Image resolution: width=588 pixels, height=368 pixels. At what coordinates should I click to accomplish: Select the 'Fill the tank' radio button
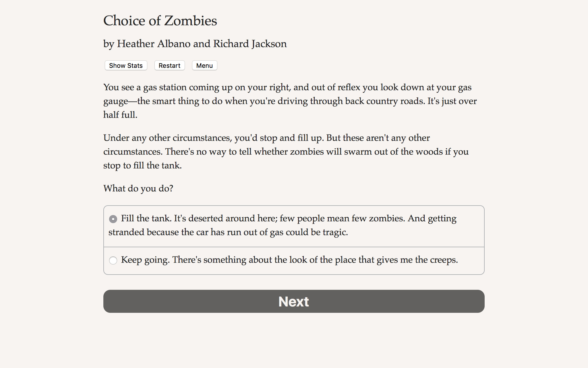tap(113, 219)
